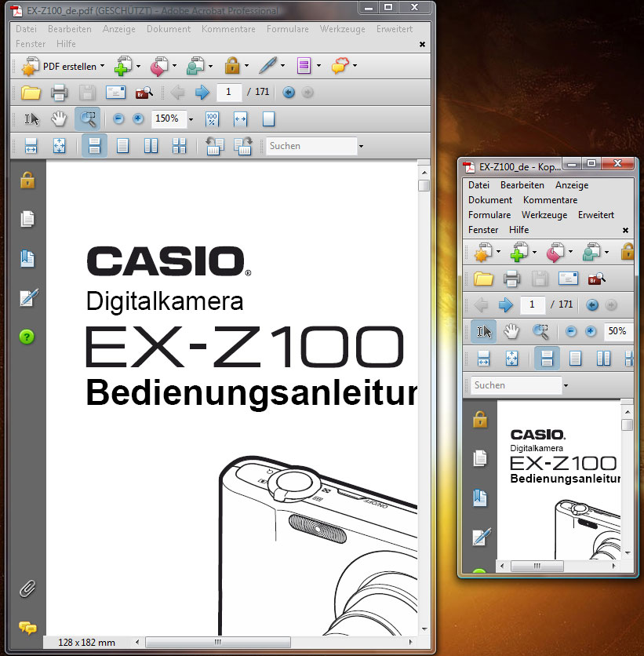Click the review and comment bubble icon in large window
Viewport: 644px width, 656px height.
tap(340, 66)
